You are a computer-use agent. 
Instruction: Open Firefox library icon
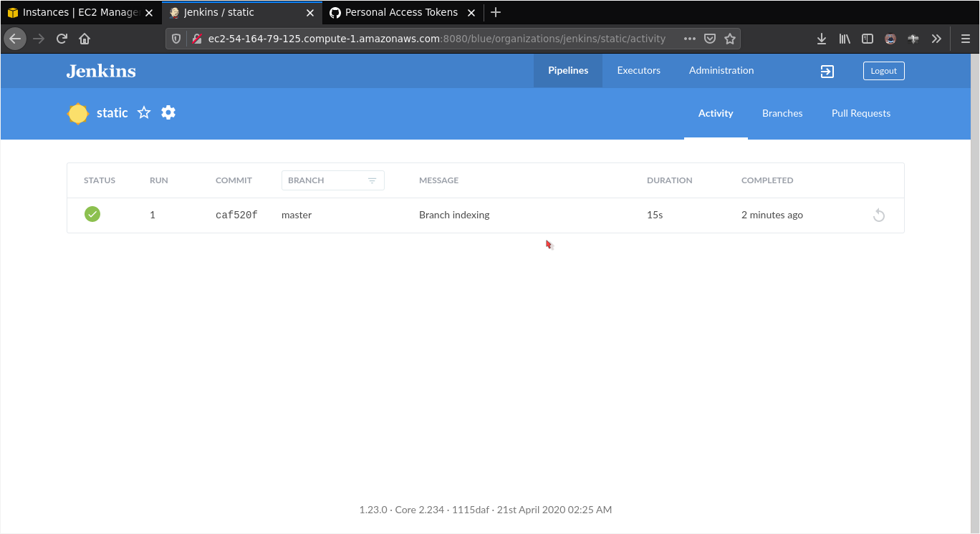845,39
